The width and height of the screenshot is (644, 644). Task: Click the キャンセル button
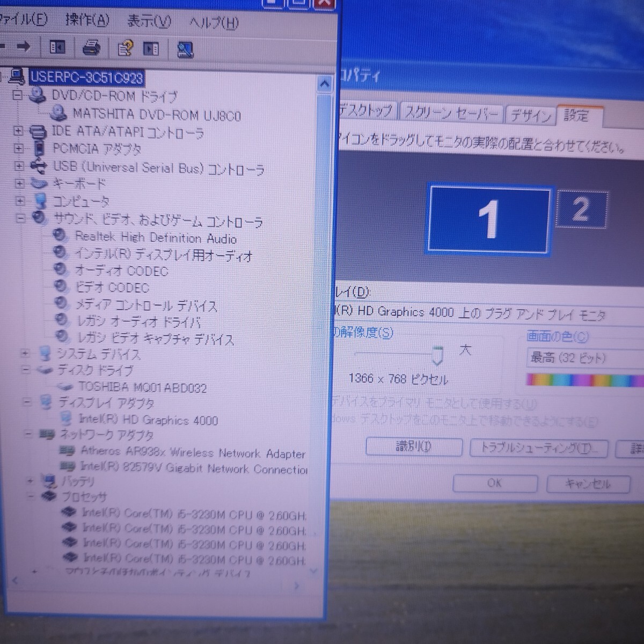(x=588, y=484)
